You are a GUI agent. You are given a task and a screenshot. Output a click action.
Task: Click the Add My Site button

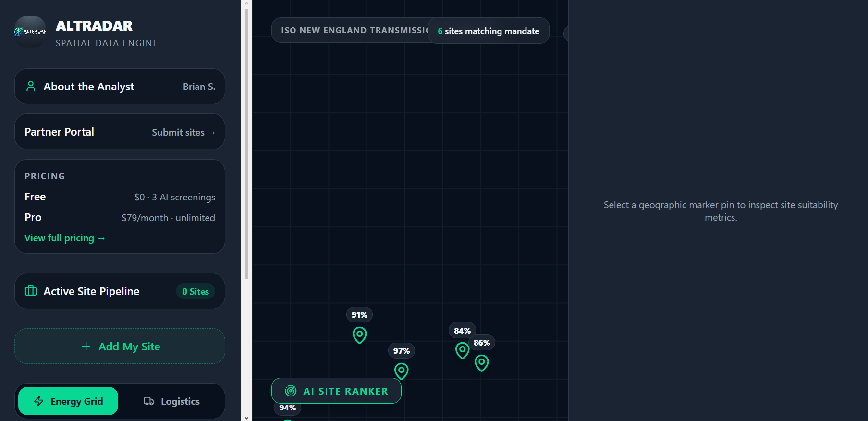[120, 346]
